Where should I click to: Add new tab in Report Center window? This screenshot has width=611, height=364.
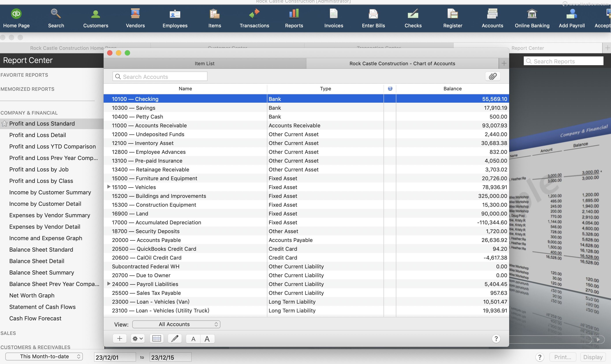[x=607, y=48]
